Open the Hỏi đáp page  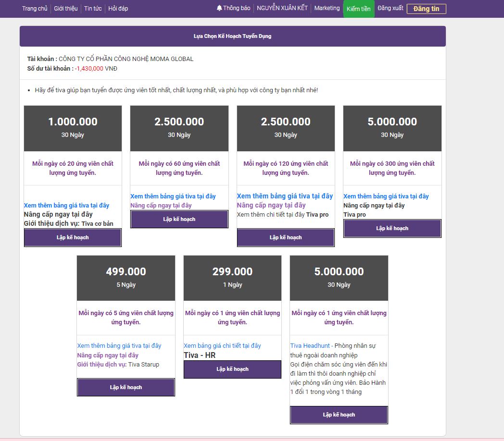point(118,9)
